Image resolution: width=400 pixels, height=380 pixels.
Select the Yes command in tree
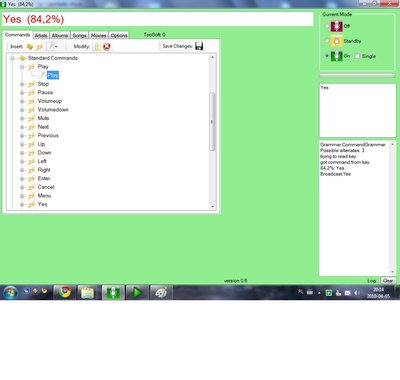tap(42, 204)
